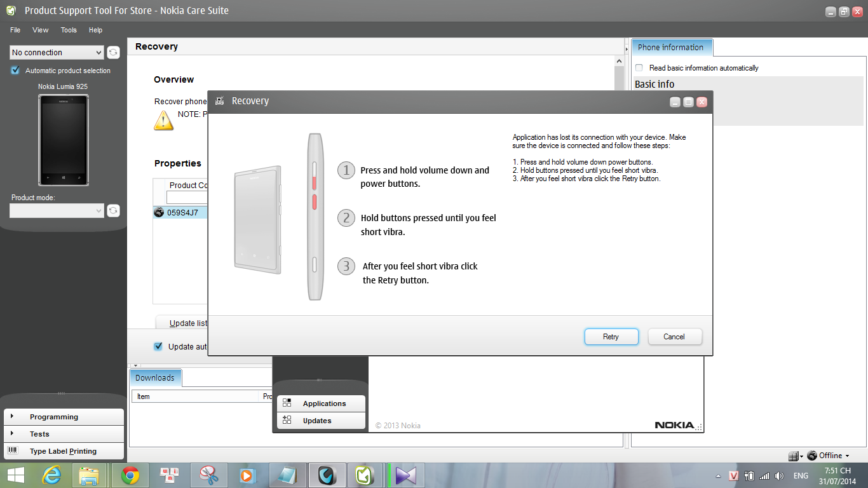
Task: Launch Internet Explorer from taskbar
Action: 52,475
